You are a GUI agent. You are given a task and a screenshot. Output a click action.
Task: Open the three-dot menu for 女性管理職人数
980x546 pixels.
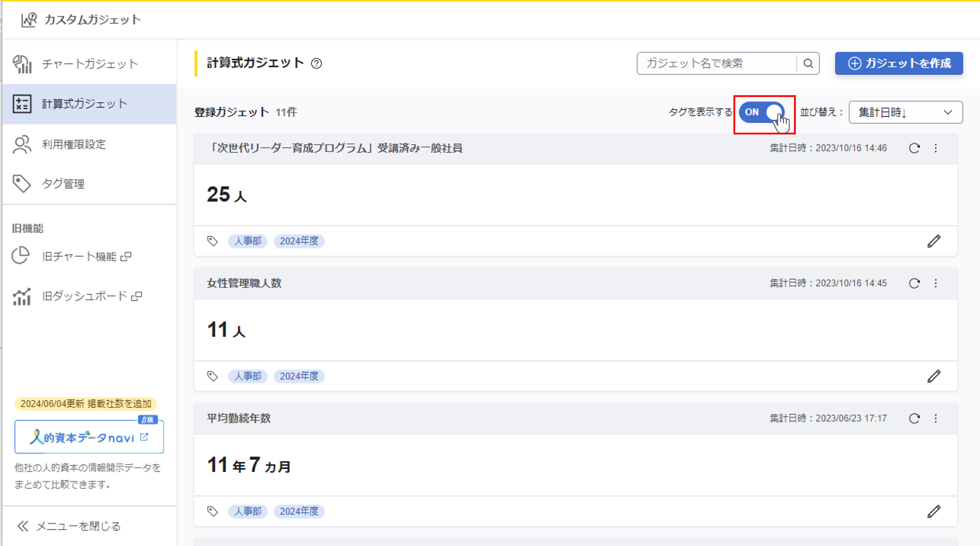click(936, 283)
